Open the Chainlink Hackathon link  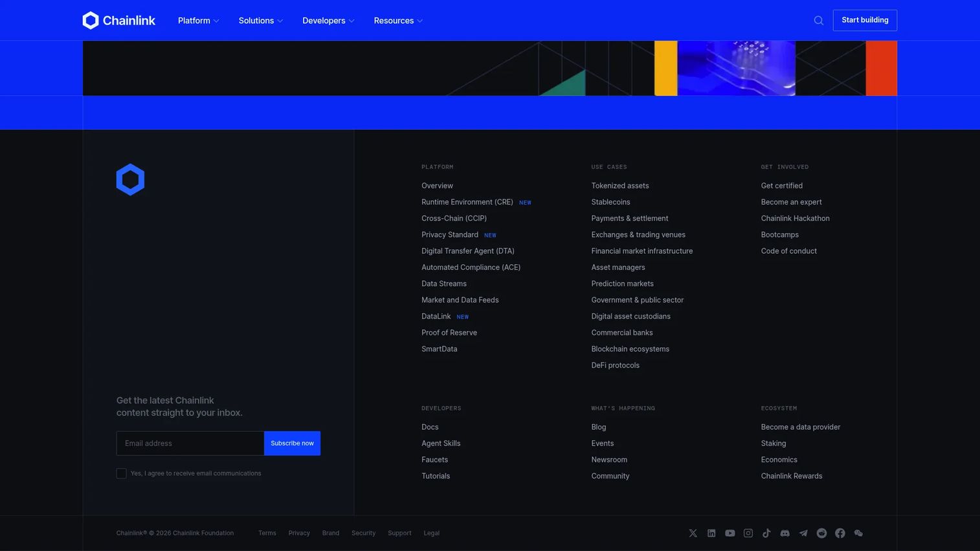click(x=796, y=218)
